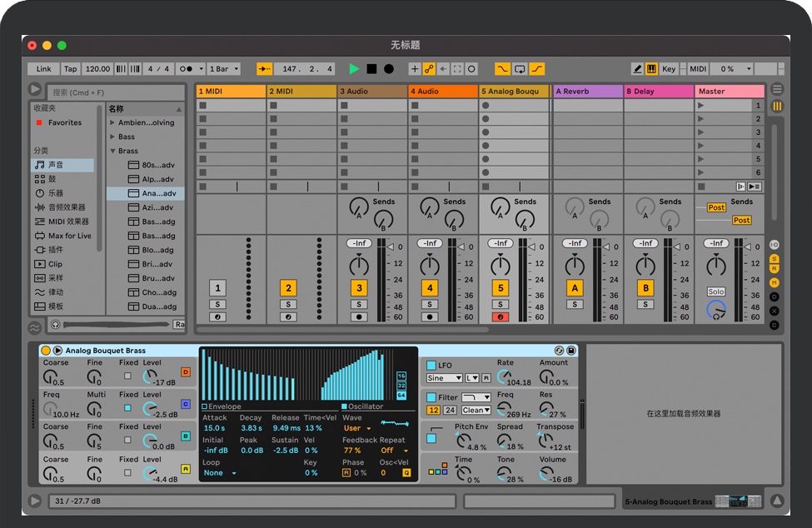
Task: Click the Stop transport button
Action: (x=371, y=69)
